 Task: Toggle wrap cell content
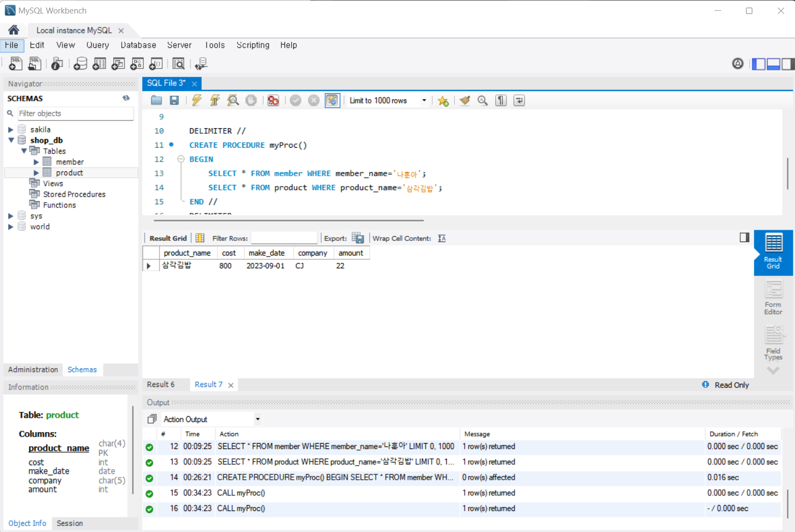pyautogui.click(x=442, y=238)
